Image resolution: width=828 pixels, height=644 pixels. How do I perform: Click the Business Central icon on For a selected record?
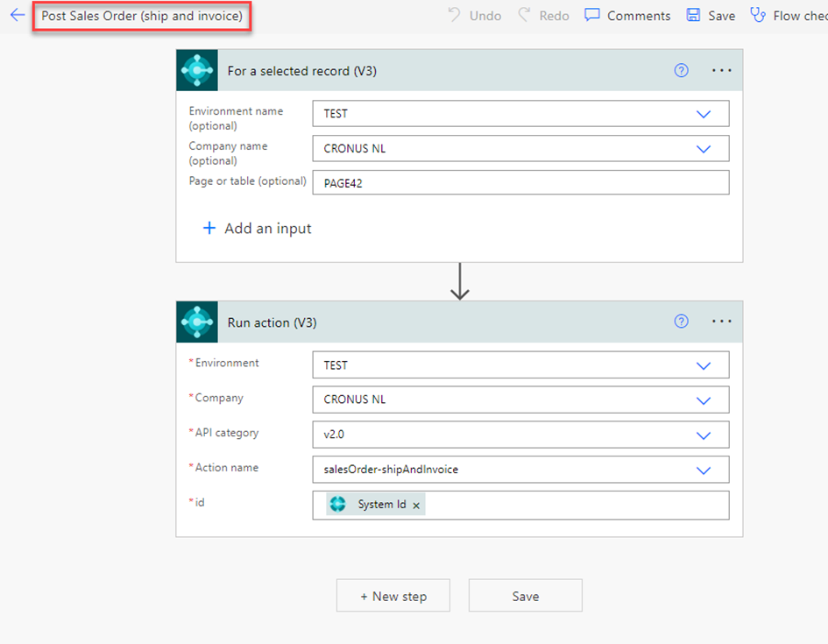pyautogui.click(x=197, y=70)
